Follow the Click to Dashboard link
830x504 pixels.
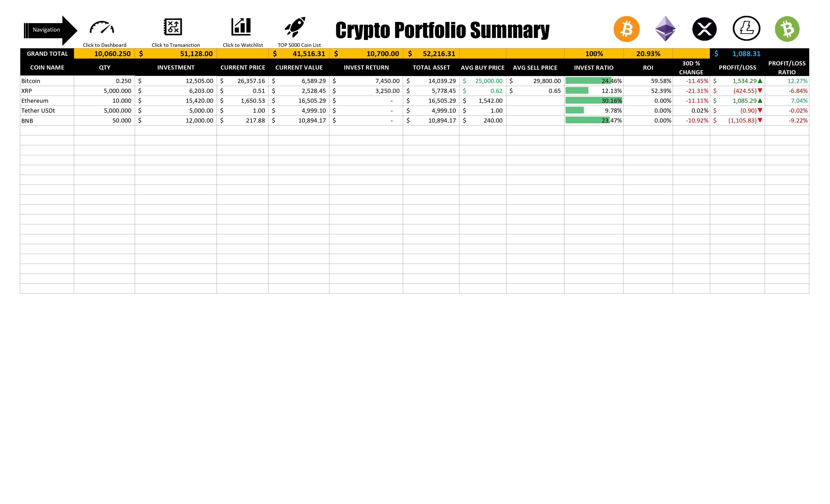coord(105,45)
